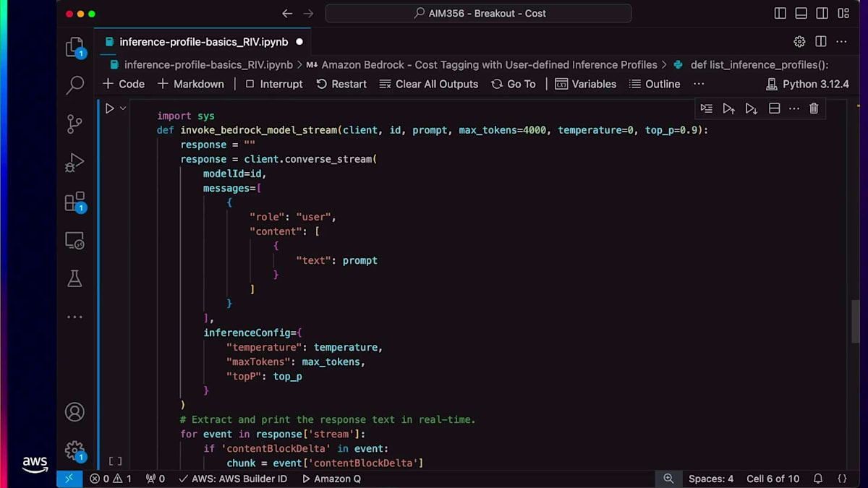This screenshot has width=868, height=488.
Task: Clear All Outputs of the notebook
Action: (x=429, y=84)
